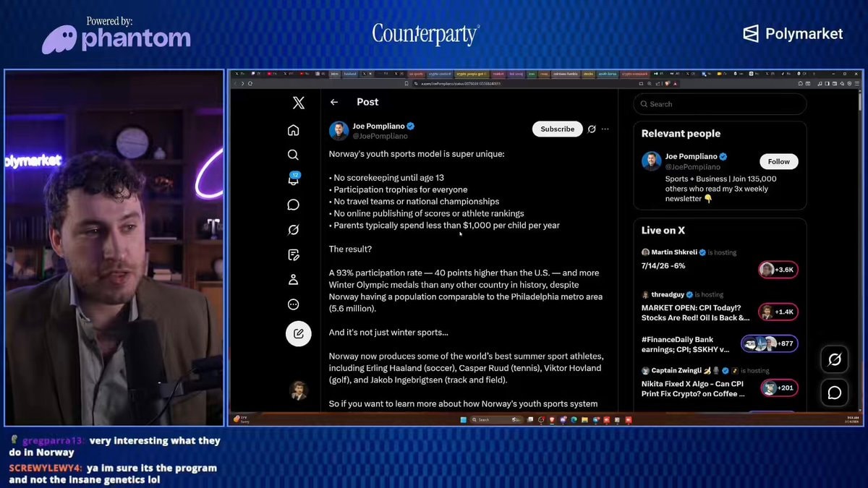Click the Windows taskbar Search box
868x488 pixels.
496,419
